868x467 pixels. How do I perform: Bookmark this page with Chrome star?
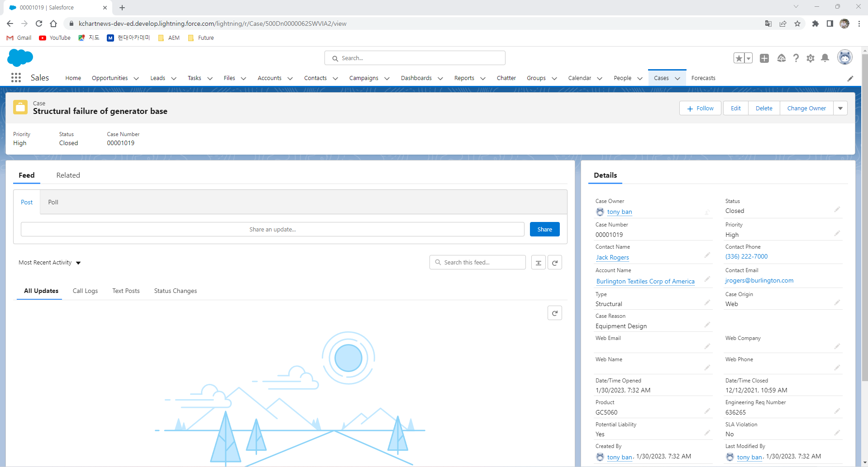797,24
